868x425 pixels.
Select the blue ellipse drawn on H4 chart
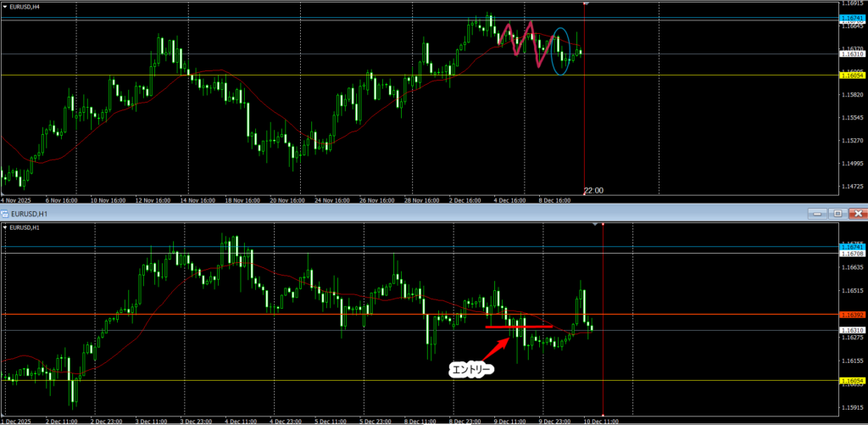tap(560, 51)
